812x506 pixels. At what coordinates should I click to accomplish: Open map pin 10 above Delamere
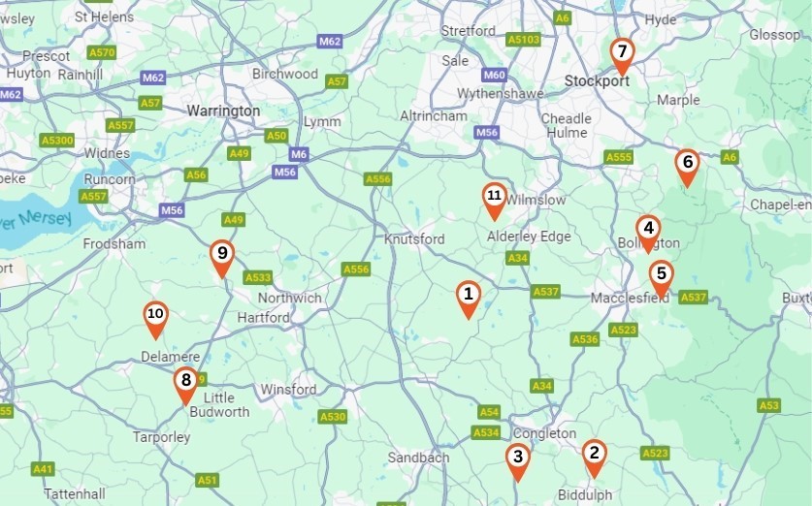click(x=155, y=320)
